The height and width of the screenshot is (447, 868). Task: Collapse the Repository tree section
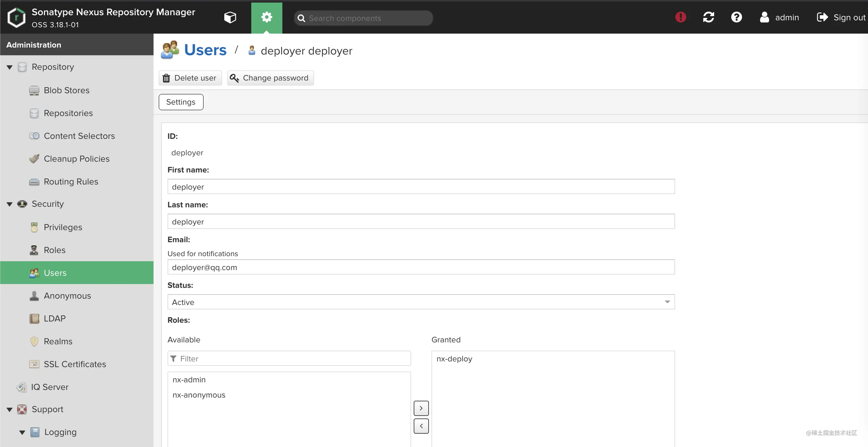10,67
